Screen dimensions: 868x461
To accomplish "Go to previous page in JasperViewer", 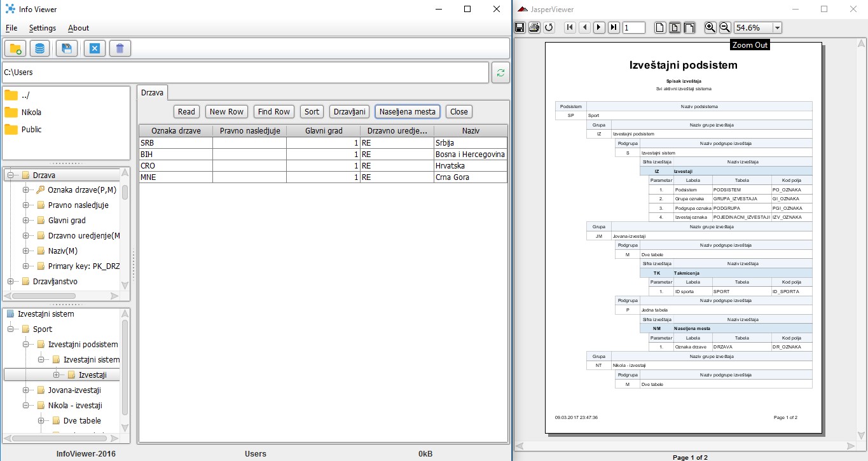I will [x=584, y=27].
